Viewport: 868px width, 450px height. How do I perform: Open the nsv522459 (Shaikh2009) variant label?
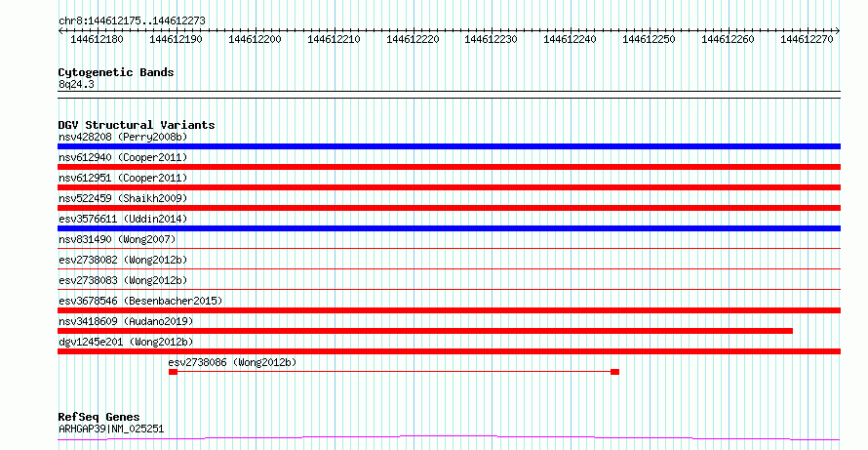[x=123, y=198]
